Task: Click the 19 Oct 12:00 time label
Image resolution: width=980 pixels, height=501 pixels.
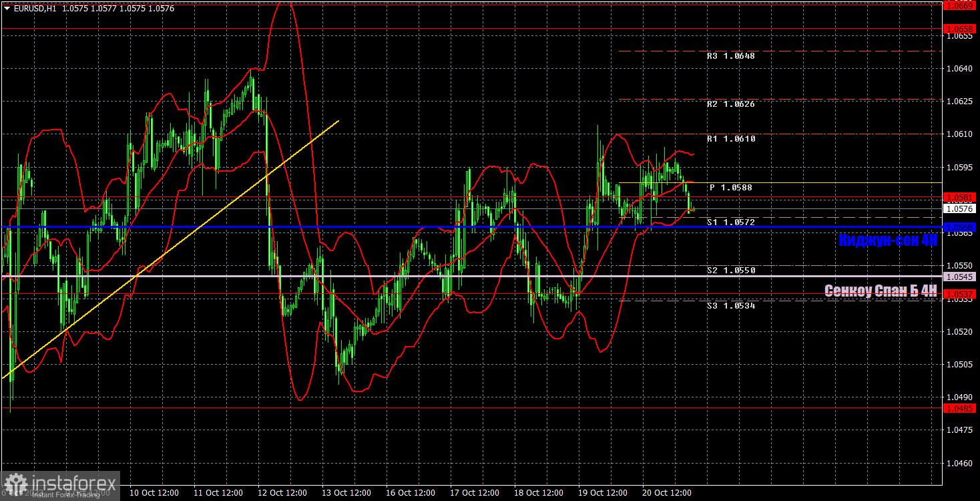Action: (x=603, y=493)
